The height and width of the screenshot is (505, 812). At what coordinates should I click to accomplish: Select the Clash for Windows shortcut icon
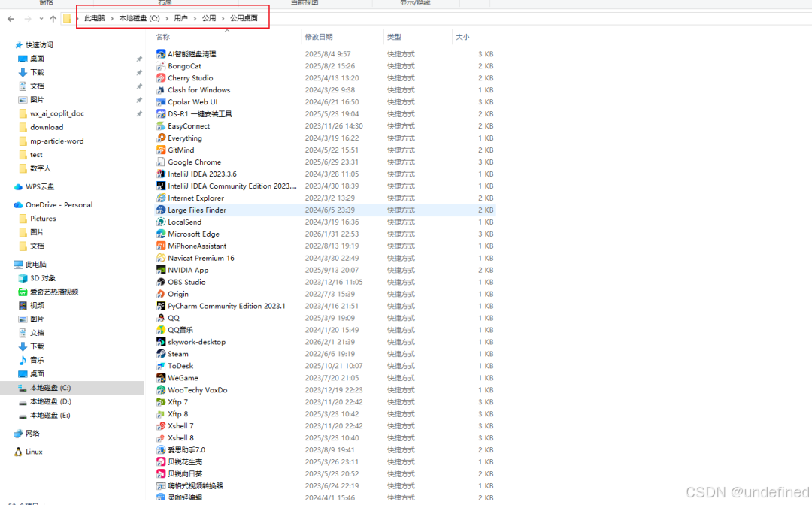161,90
